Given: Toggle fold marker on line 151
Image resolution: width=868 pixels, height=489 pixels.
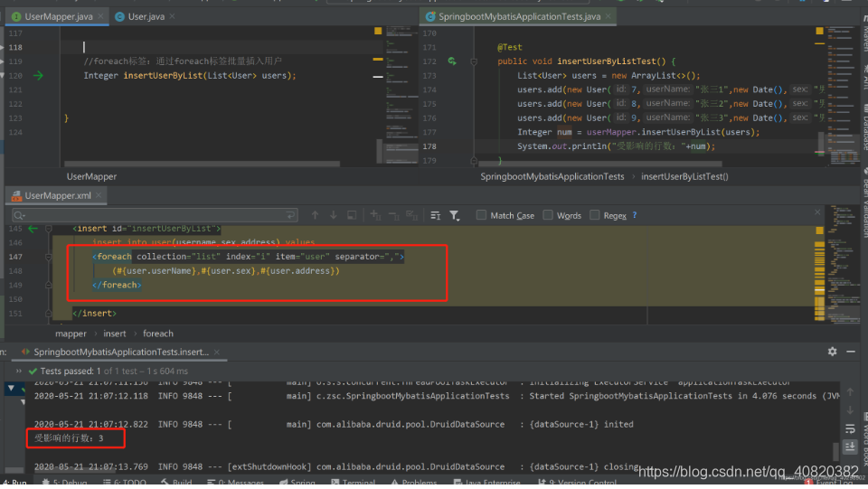Looking at the screenshot, I should [49, 313].
